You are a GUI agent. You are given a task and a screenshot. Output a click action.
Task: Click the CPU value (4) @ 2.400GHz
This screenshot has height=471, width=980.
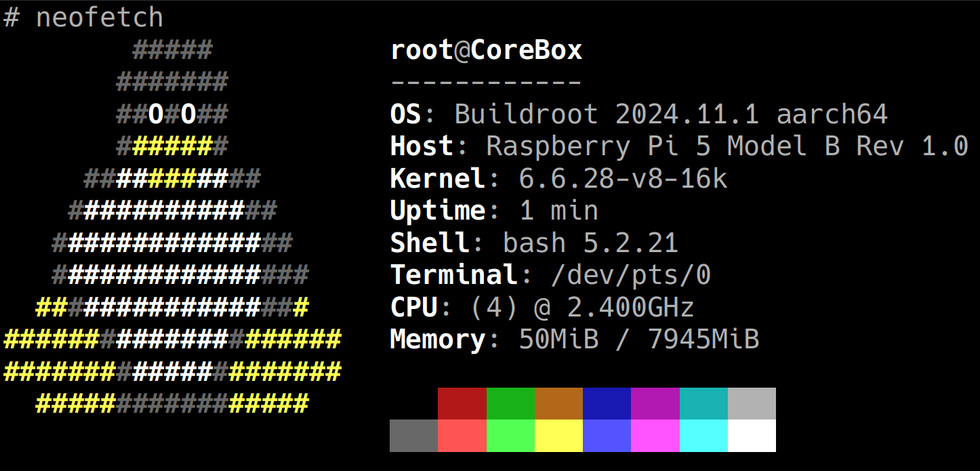[582, 308]
